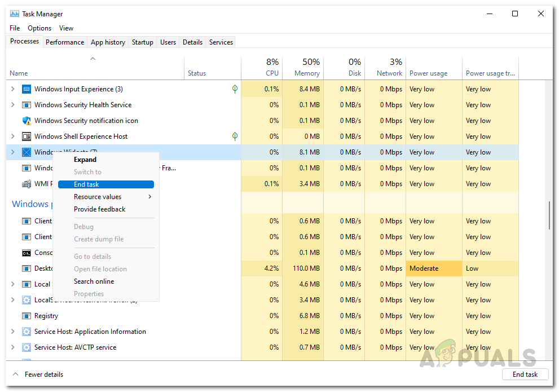Image resolution: width=559 pixels, height=392 pixels.
Task: Open the Startup tab
Action: [x=143, y=42]
